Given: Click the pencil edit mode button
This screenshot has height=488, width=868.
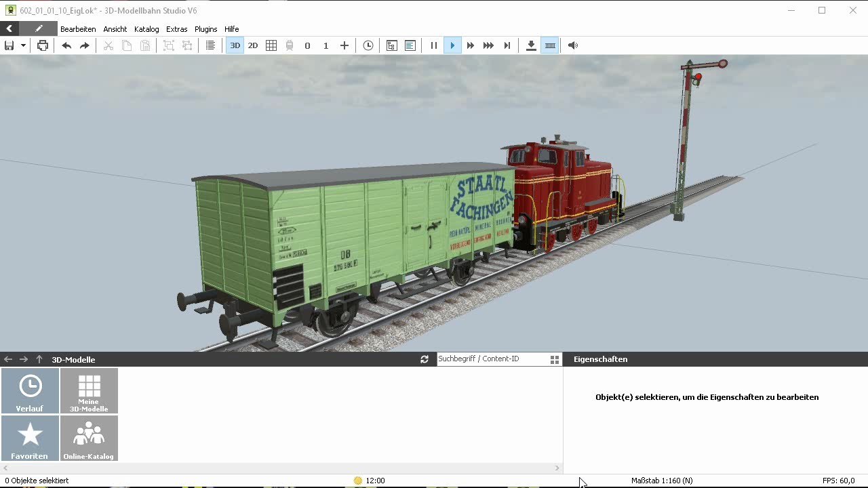Looking at the screenshot, I should tap(39, 28).
